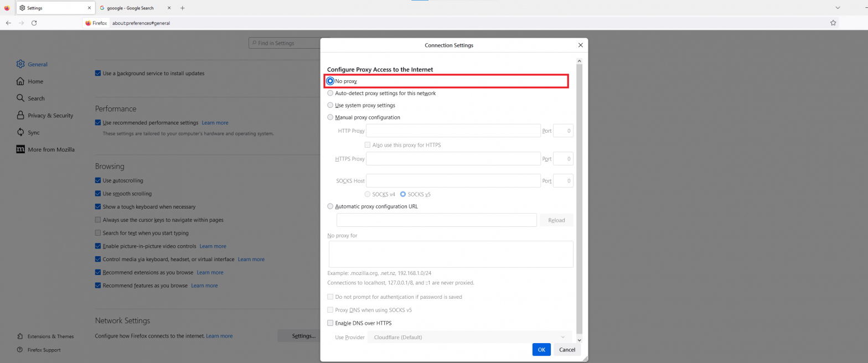Viewport: 868px width, 363px height.
Task: Enable Search for text when you start typing
Action: tap(98, 233)
